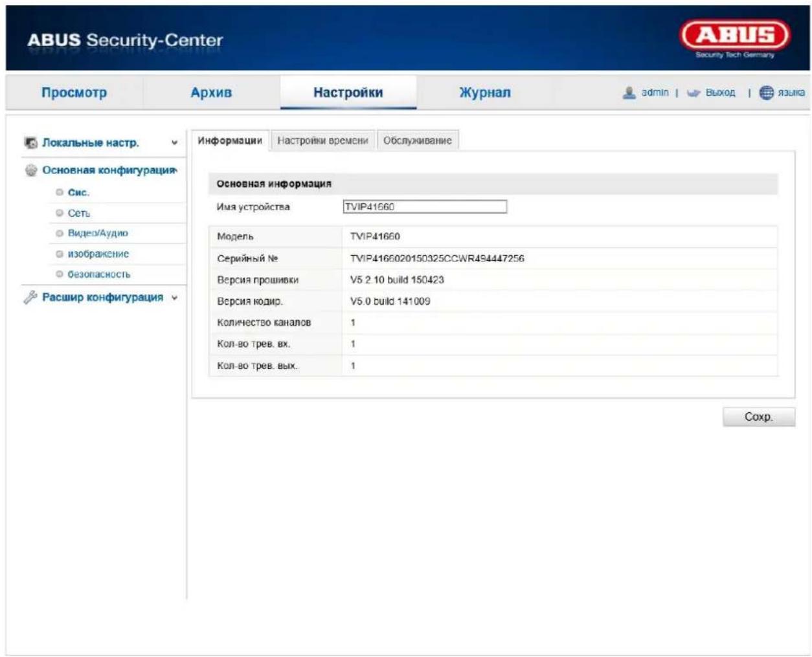Image resolution: width=812 pixels, height=657 pixels.
Task: Click the Кол-во трев. вх. label
Action: pos(254,344)
